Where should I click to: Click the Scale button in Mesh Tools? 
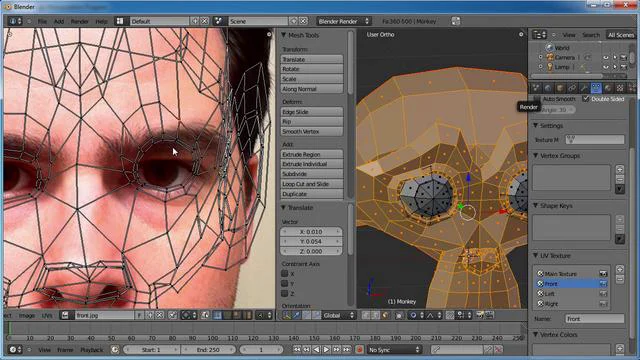coord(311,79)
